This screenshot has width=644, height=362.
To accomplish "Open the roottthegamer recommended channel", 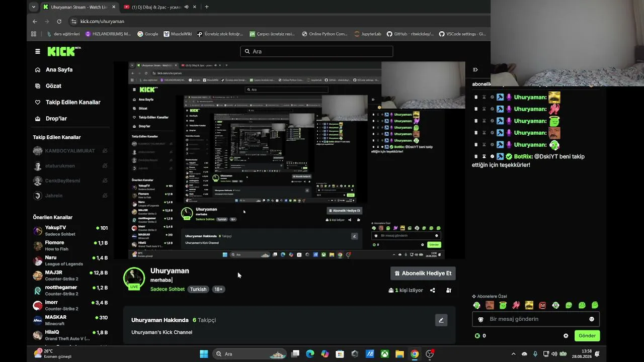I will pos(71,291).
